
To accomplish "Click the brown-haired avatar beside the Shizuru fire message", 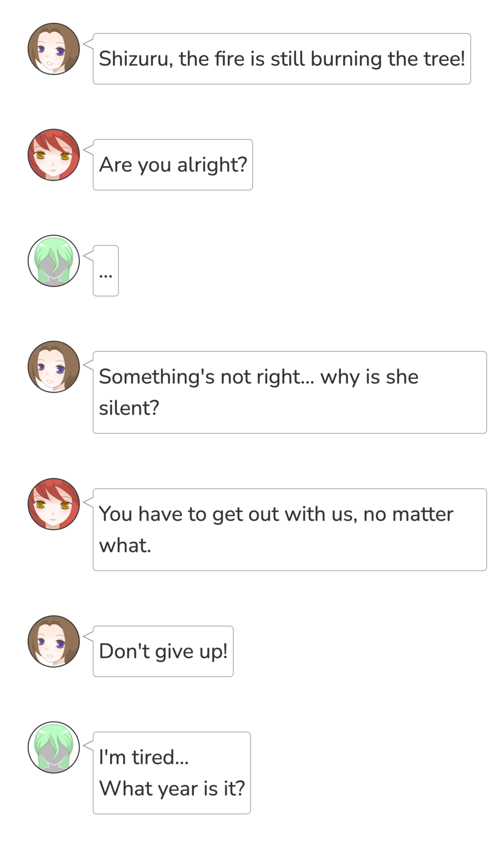I will point(54,49).
